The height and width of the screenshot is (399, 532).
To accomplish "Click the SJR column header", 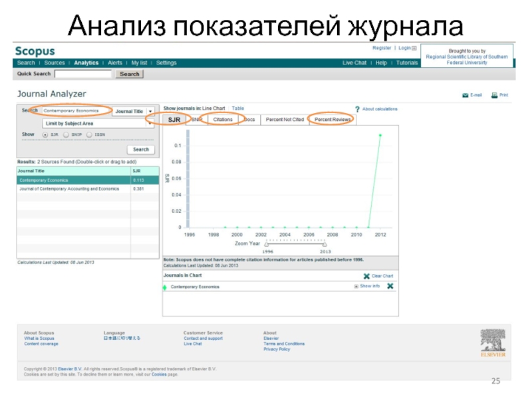I will tap(145, 171).
